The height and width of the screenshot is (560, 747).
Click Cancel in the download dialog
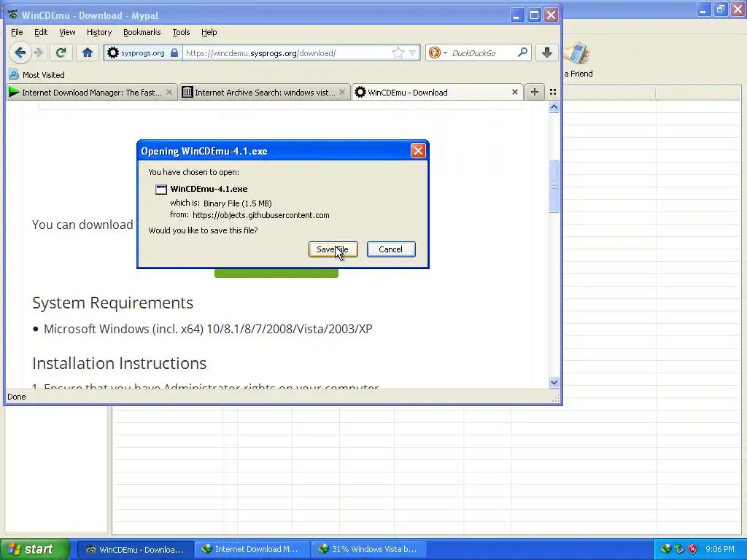click(391, 249)
